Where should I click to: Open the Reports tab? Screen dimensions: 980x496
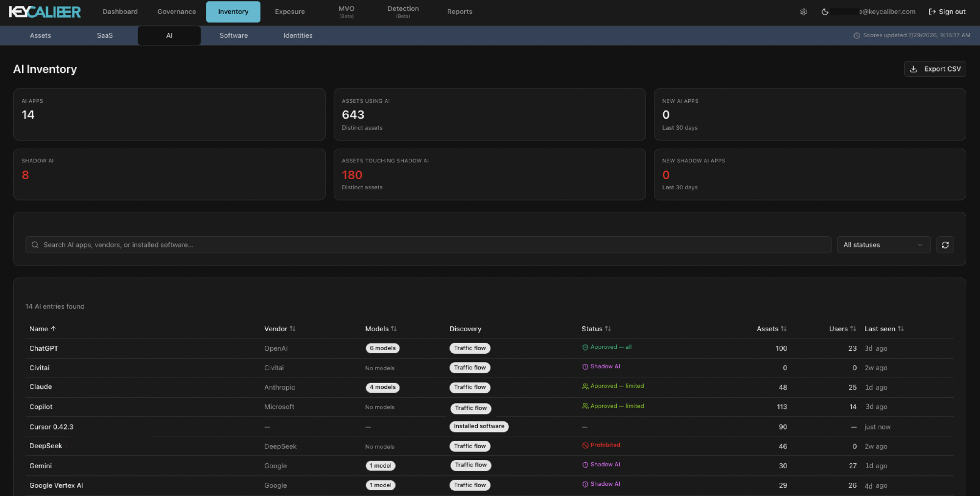click(460, 12)
